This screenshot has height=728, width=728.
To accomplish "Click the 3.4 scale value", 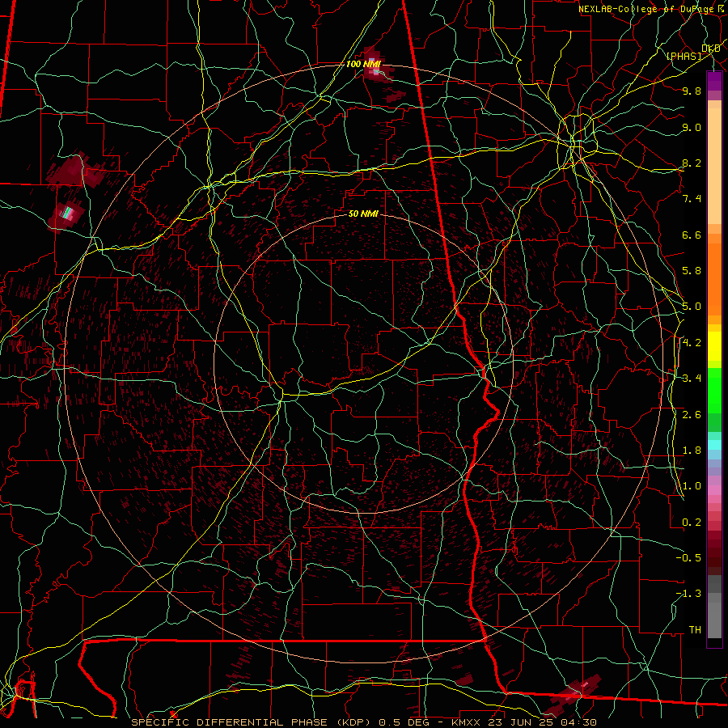I will 692,378.
